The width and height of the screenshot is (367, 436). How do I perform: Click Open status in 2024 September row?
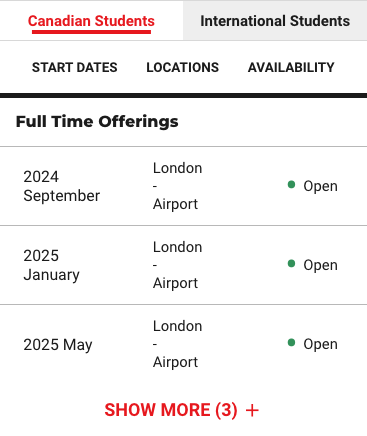tap(320, 186)
